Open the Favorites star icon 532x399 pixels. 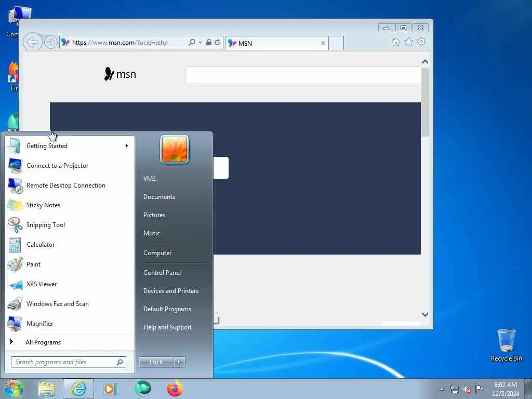pyautogui.click(x=408, y=42)
